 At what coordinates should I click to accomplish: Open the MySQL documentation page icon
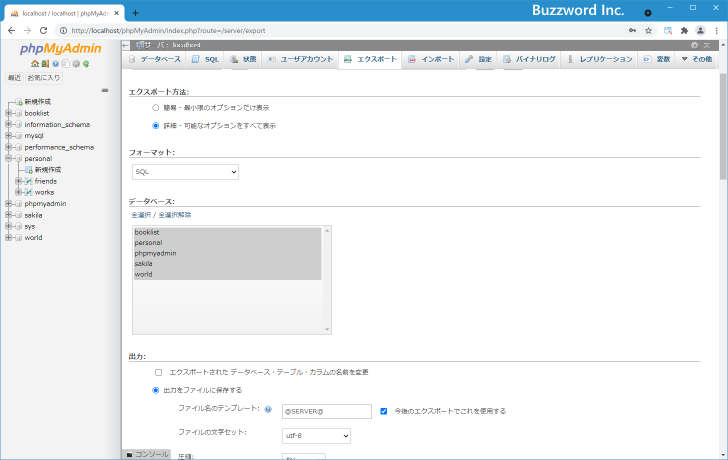[x=65, y=64]
